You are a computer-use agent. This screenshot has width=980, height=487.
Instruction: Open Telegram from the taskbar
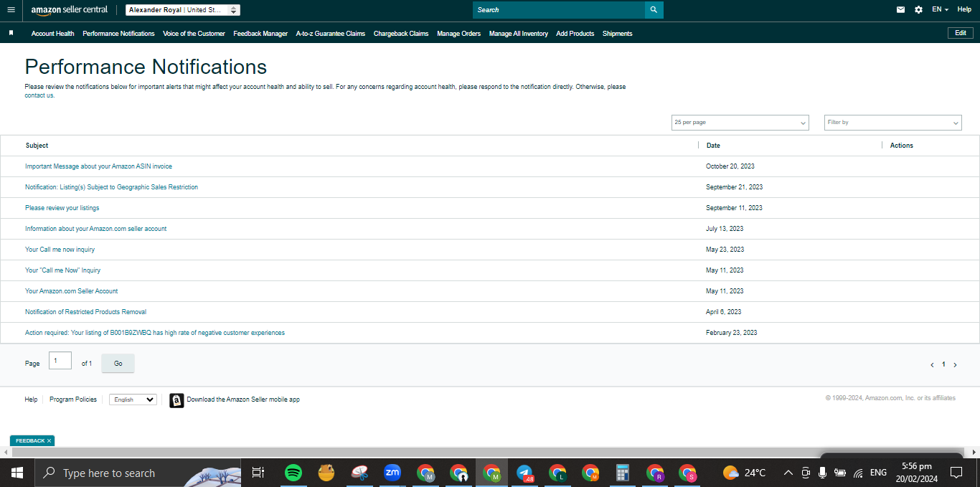pyautogui.click(x=525, y=473)
